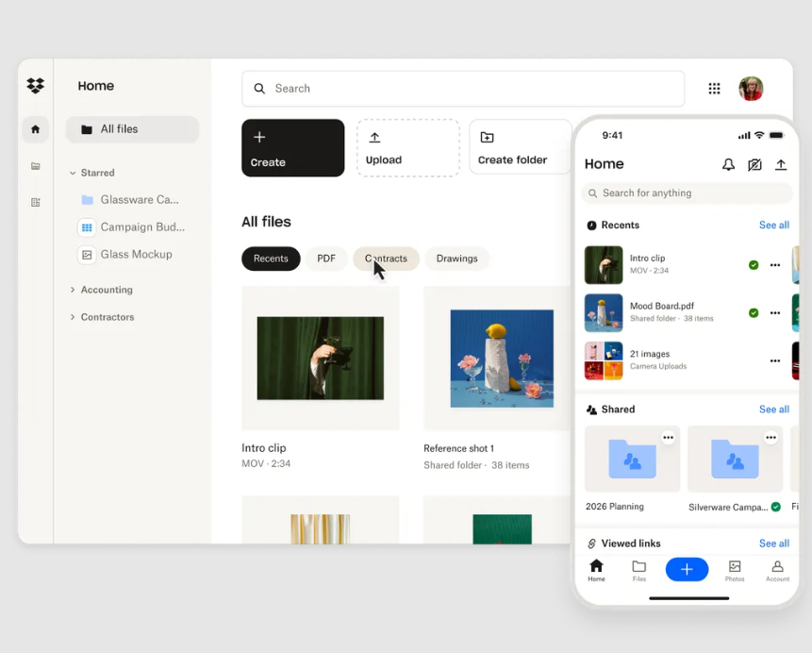Open more options on Silverware Campaign folder

[x=771, y=438]
